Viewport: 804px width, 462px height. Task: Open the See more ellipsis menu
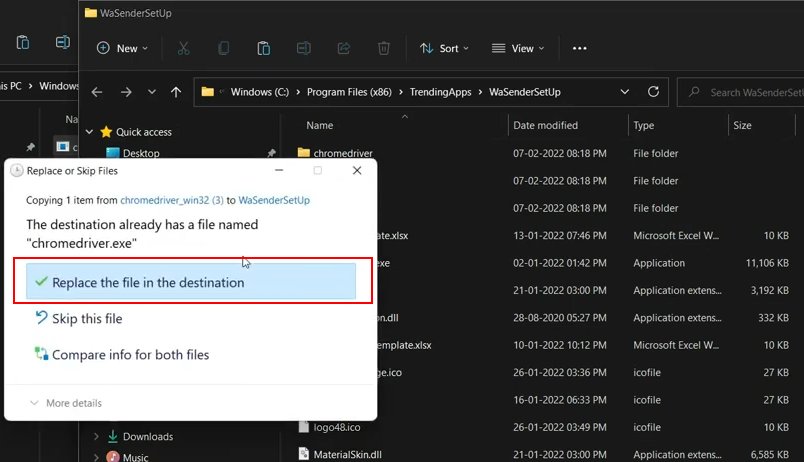(x=579, y=48)
